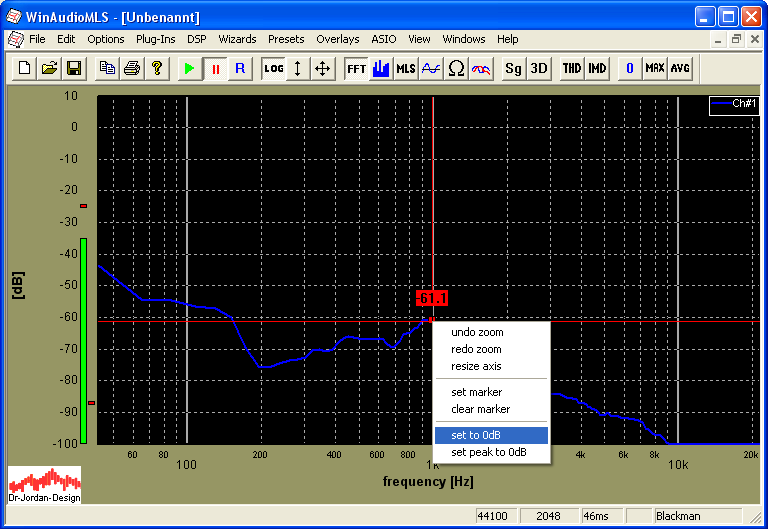The height and width of the screenshot is (529, 768).
Task: Select the Omega impedance icon
Action: 456,69
